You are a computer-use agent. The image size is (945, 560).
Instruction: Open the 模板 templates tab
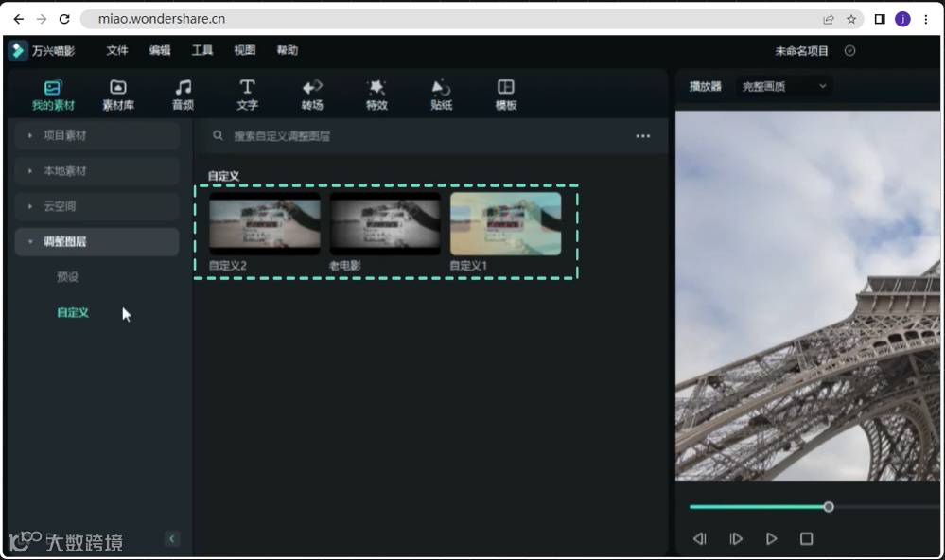(506, 96)
